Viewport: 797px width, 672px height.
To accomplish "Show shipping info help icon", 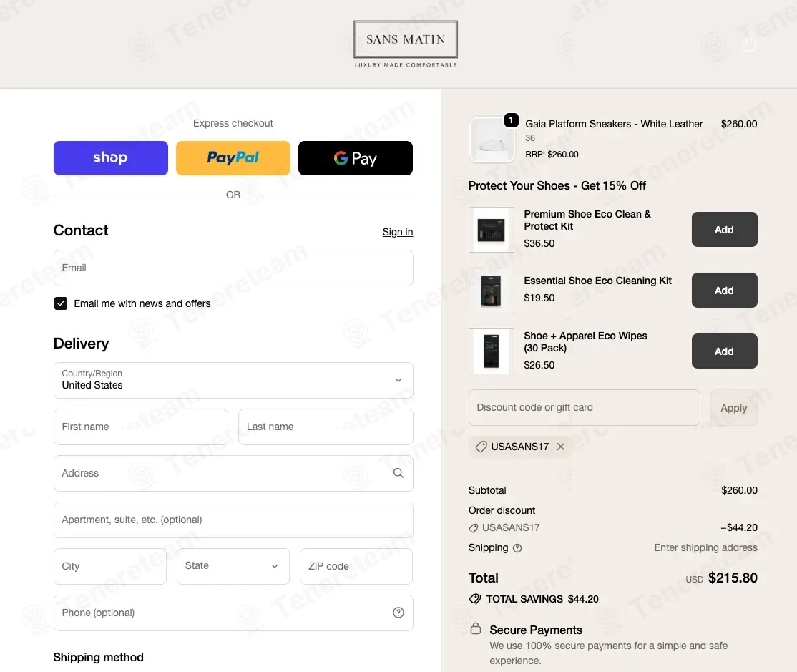I will pos(517,548).
